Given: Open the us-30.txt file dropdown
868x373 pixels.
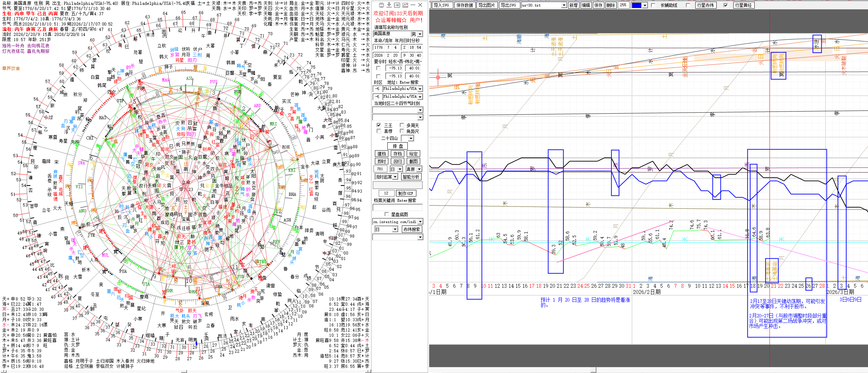Looking at the screenshot, I should 564,5.
